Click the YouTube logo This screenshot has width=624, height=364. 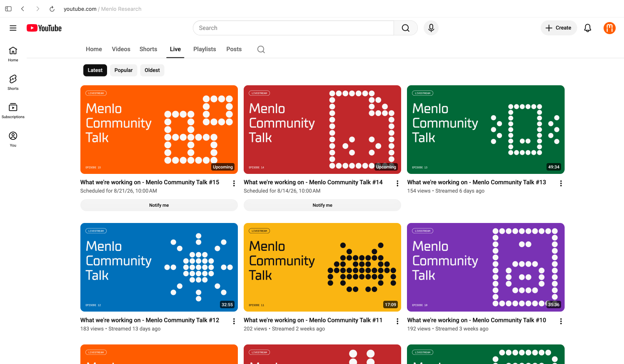coord(44,28)
